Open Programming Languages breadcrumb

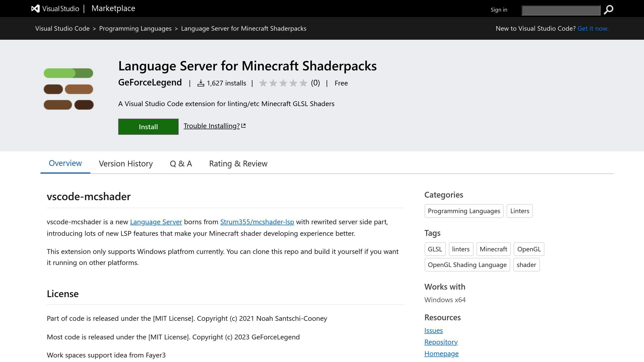click(135, 28)
